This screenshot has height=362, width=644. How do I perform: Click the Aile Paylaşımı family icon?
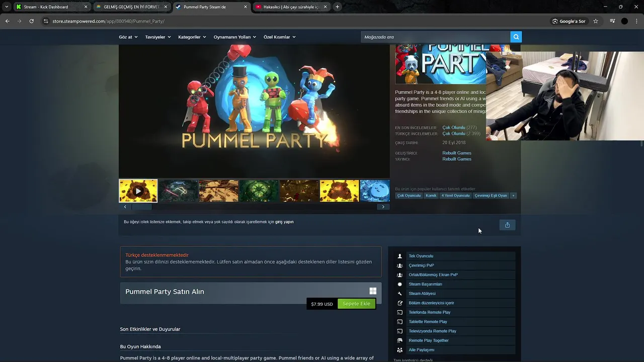pos(400,350)
